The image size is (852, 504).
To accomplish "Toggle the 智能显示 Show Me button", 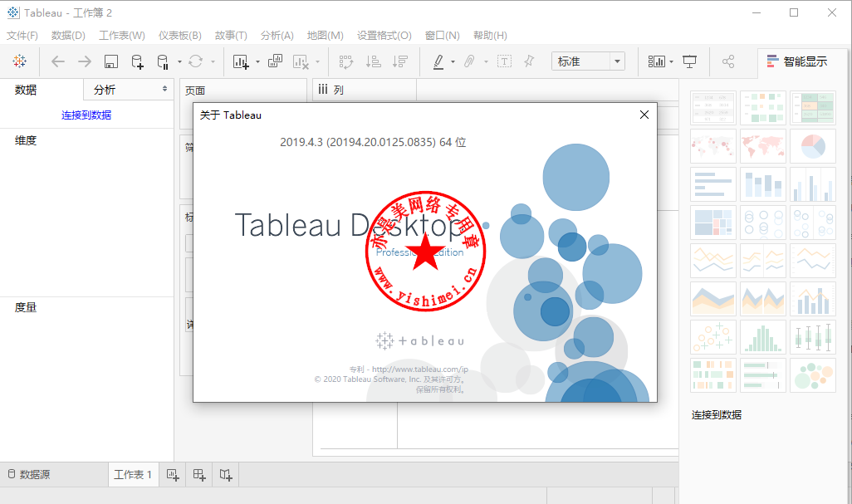I will click(x=797, y=61).
